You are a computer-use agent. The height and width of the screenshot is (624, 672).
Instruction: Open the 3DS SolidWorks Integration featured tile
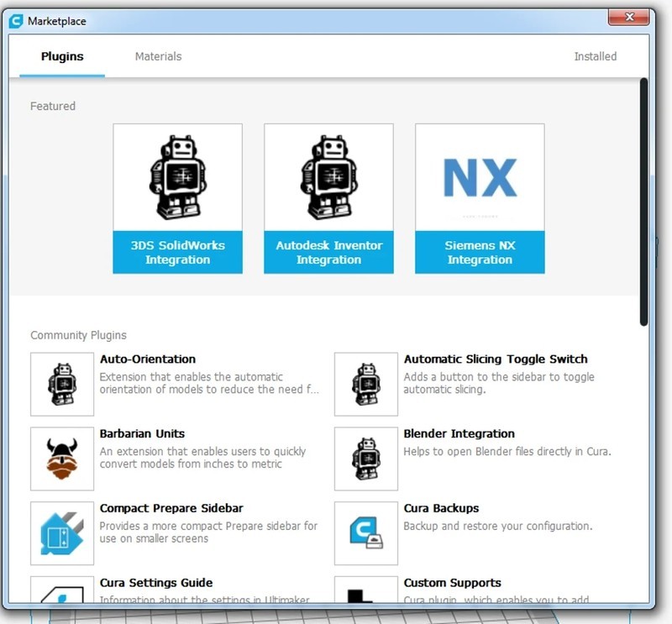pyautogui.click(x=177, y=198)
